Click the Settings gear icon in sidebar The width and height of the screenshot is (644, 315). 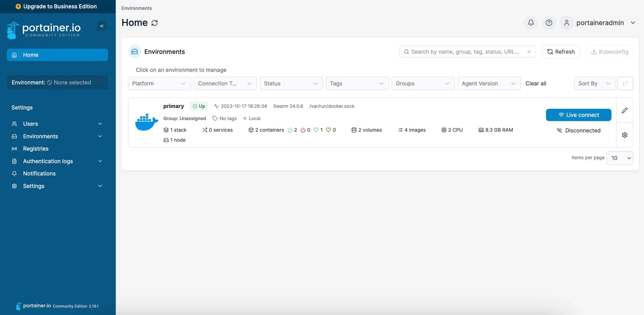click(14, 186)
